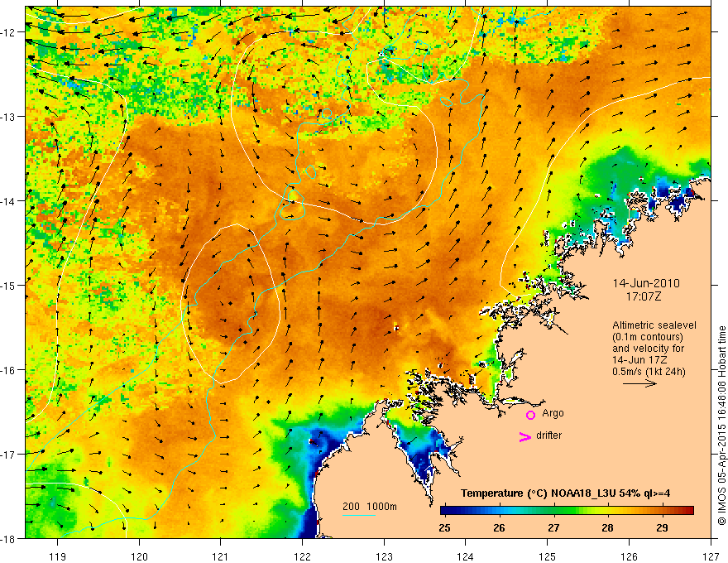Image resolution: width=728 pixels, height=563 pixels.
Task: Click the longitude axis label '121'
Action: tap(221, 556)
